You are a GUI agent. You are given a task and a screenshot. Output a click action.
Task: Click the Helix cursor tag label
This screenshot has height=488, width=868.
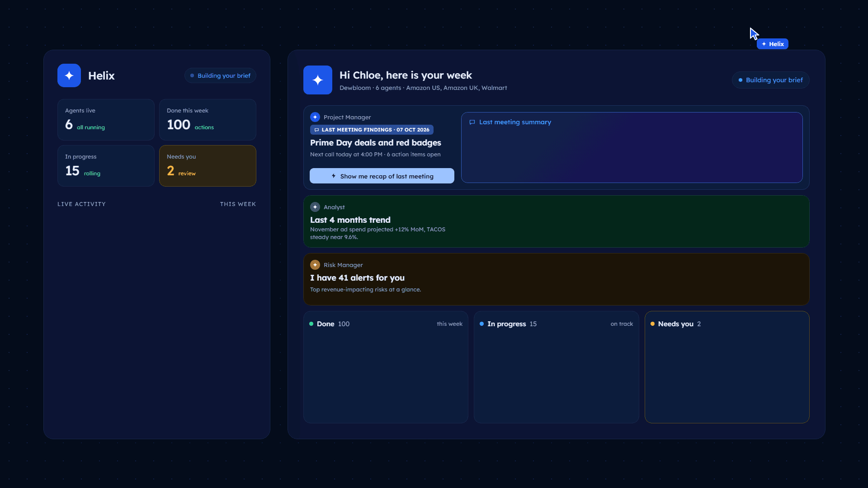pyautogui.click(x=773, y=44)
